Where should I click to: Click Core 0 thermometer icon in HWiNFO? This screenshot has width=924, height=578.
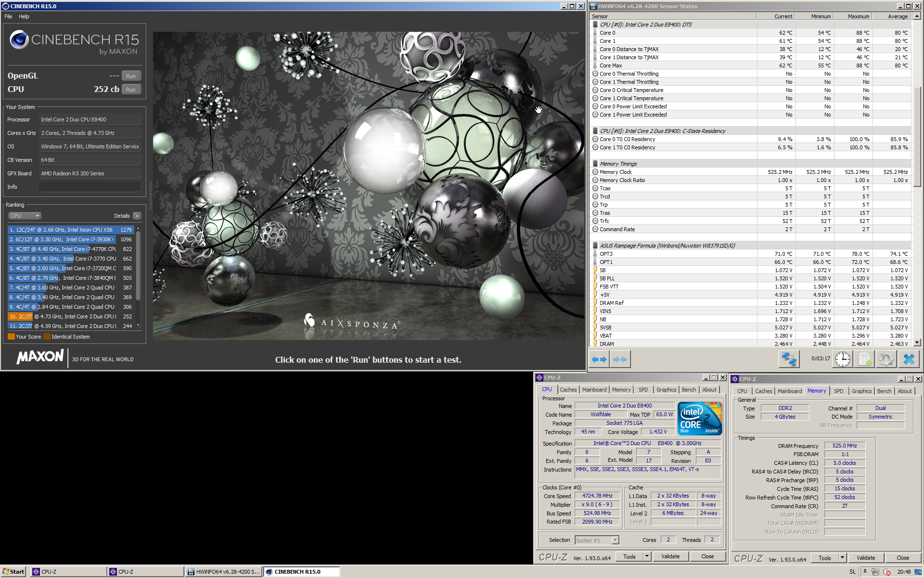click(x=595, y=33)
